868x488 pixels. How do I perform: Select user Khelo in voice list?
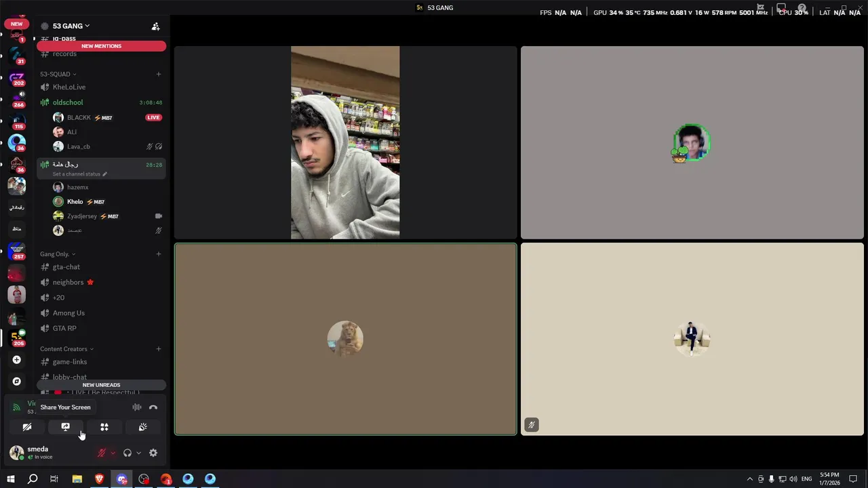tap(107, 201)
